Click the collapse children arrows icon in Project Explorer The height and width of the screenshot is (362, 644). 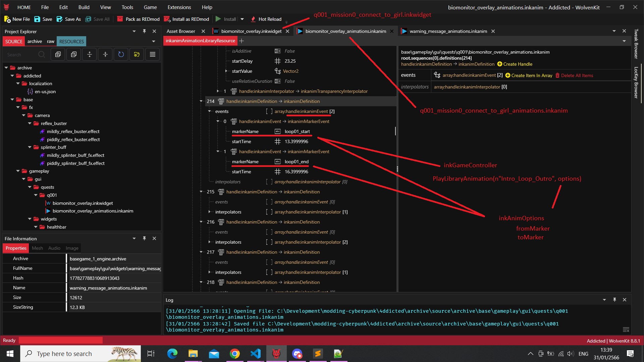point(105,54)
